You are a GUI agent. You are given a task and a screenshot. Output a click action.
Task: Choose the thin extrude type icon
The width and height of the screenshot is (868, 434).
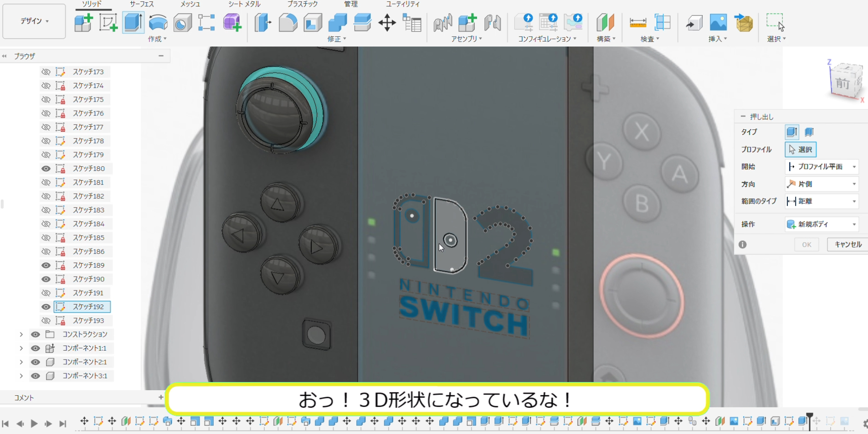pyautogui.click(x=809, y=132)
